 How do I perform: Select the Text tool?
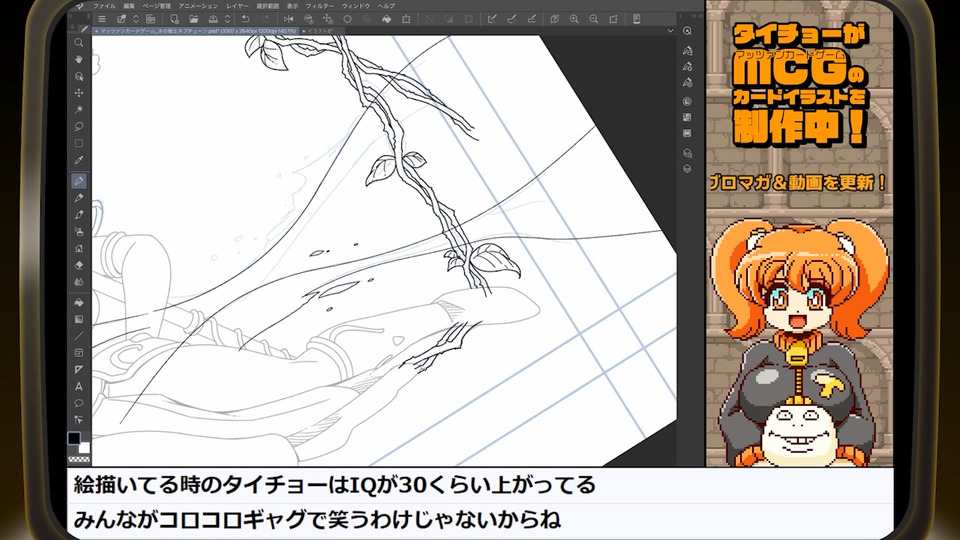coord(78,386)
